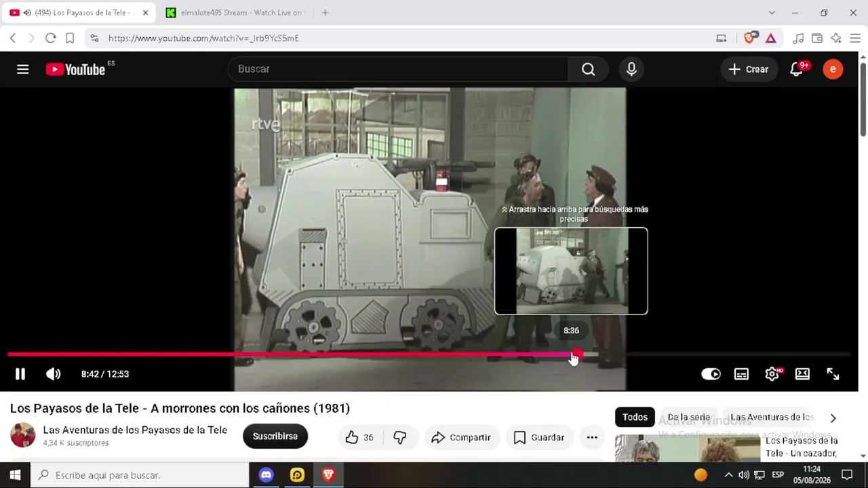
Task: Open Las Aventuras de los Payasos channel link
Action: tap(135, 430)
